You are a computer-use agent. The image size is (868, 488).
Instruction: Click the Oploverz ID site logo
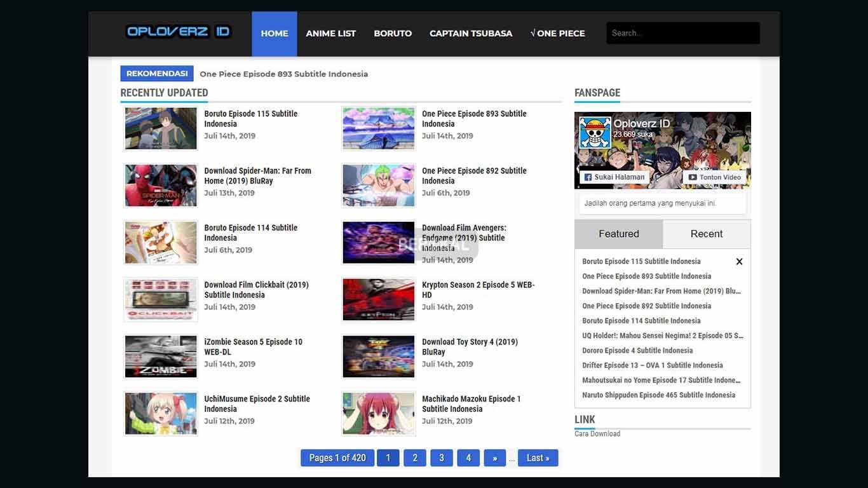[x=179, y=31]
